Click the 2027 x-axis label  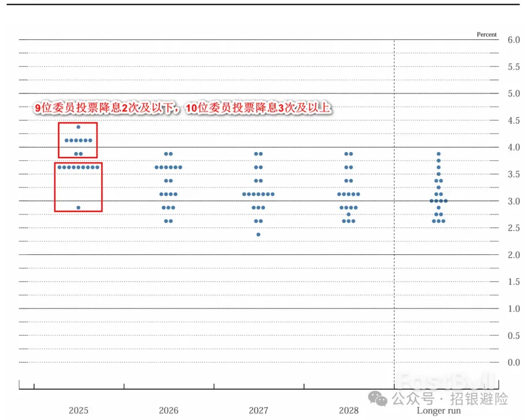pos(258,411)
